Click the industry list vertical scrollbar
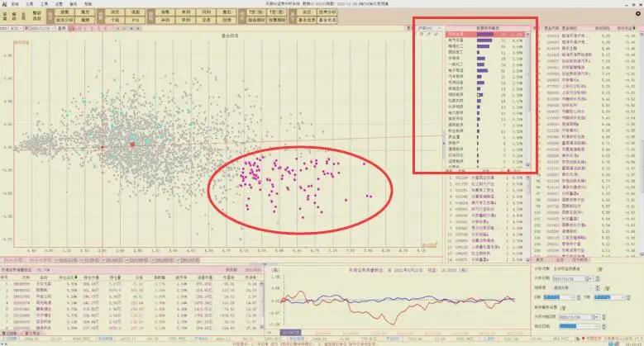The image size is (644, 346). (x=527, y=98)
